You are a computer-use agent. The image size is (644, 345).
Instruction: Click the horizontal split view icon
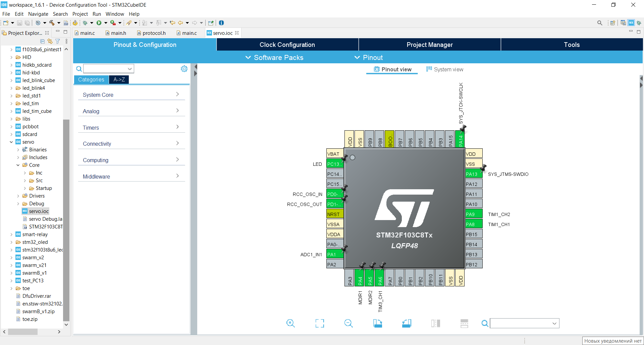click(464, 323)
